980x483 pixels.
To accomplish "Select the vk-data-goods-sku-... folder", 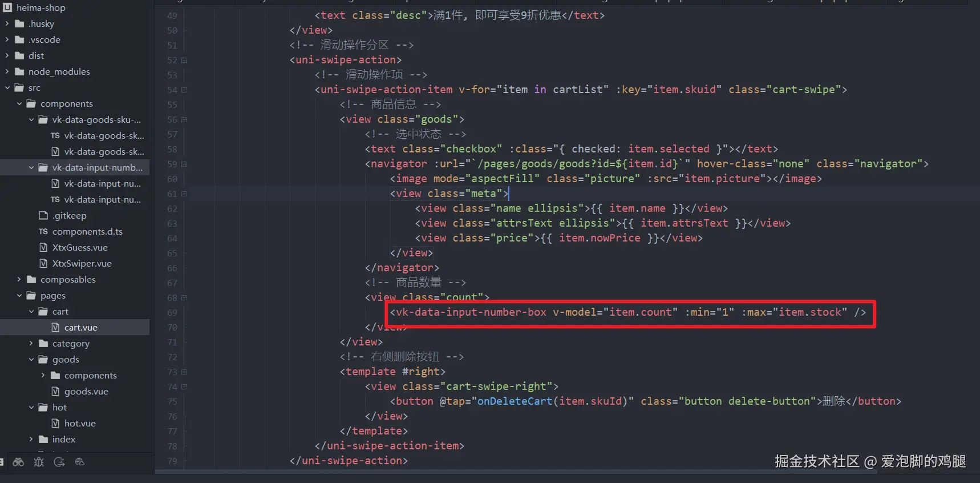I will [x=96, y=119].
